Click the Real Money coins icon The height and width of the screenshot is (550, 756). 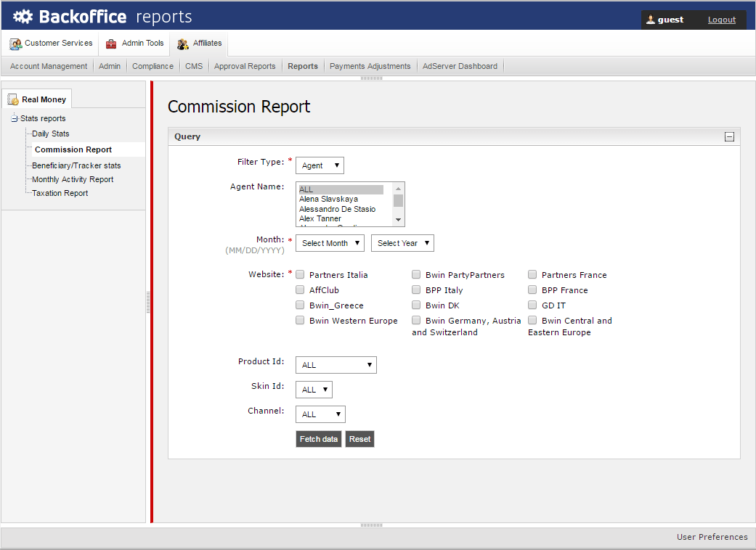click(13, 100)
